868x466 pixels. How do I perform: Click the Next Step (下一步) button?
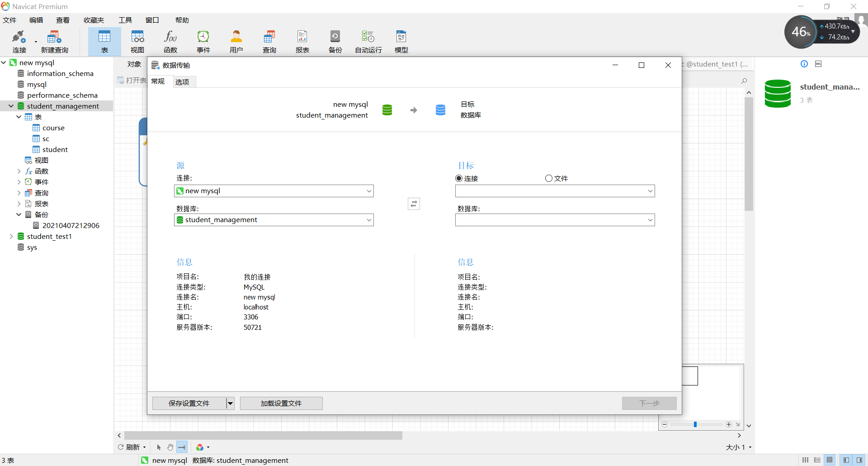click(x=649, y=403)
